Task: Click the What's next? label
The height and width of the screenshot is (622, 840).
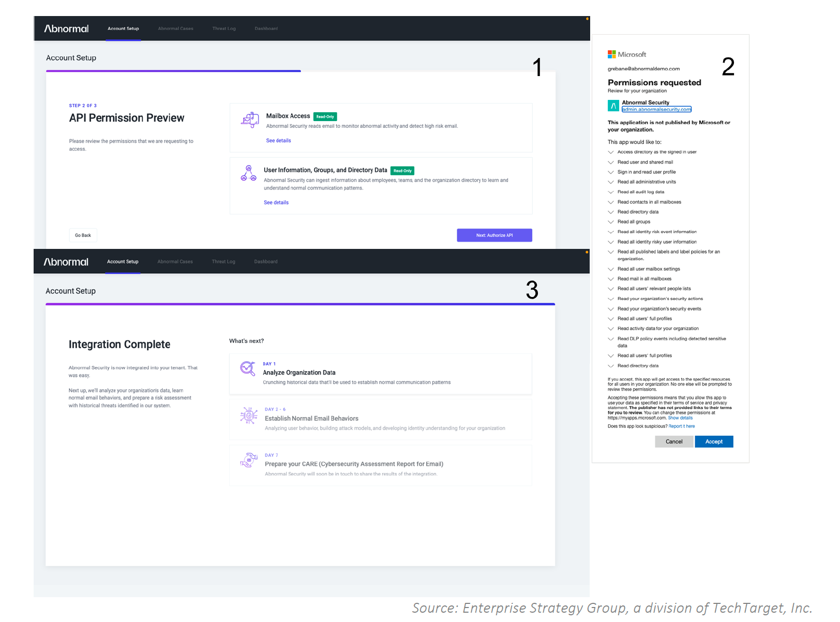Action: [x=246, y=341]
